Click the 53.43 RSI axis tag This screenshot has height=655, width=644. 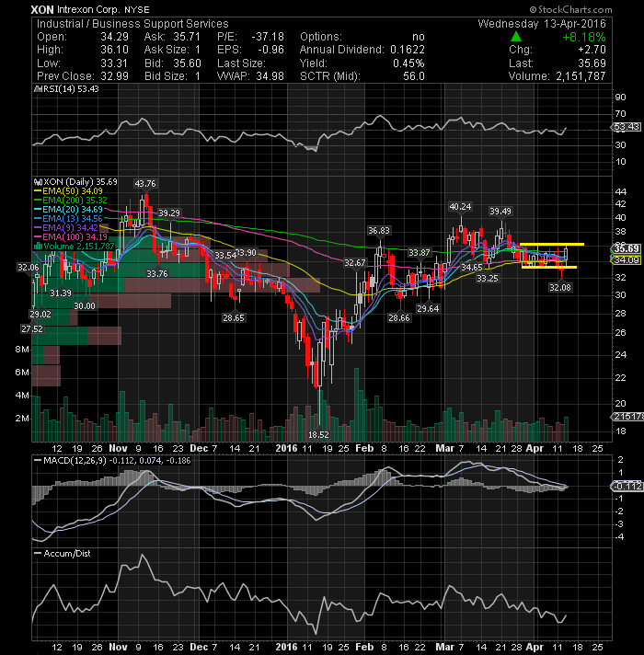627,127
